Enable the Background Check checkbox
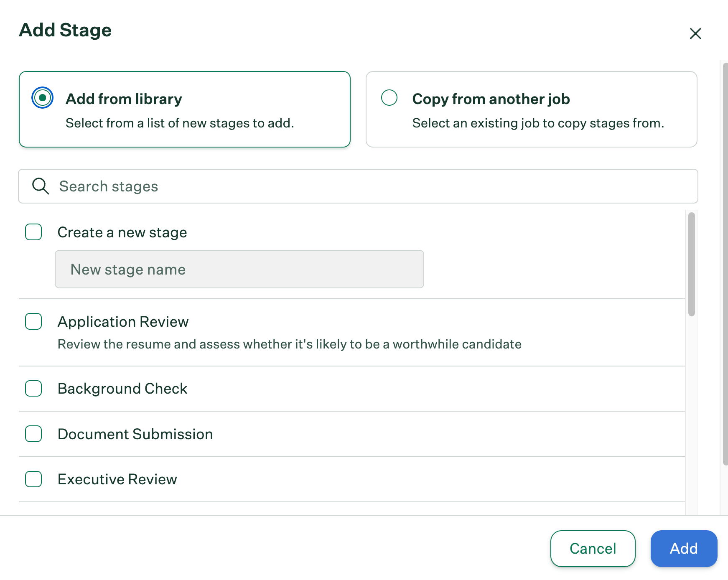The height and width of the screenshot is (580, 728). tap(33, 388)
